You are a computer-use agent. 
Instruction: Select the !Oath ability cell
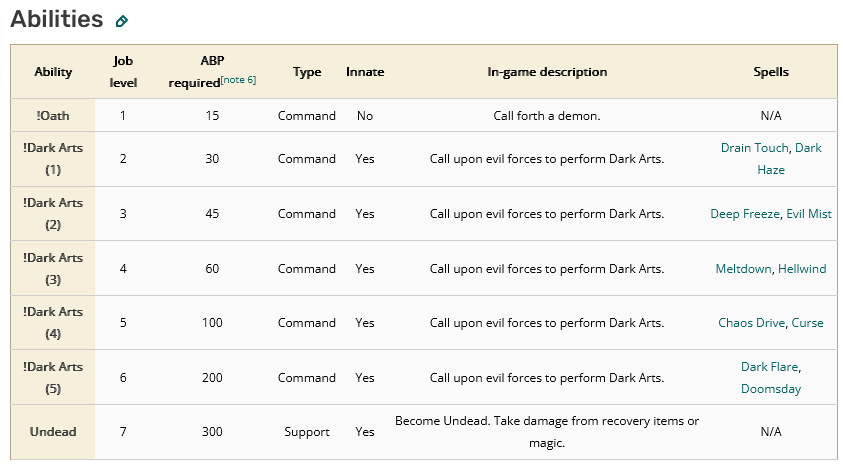coord(53,116)
